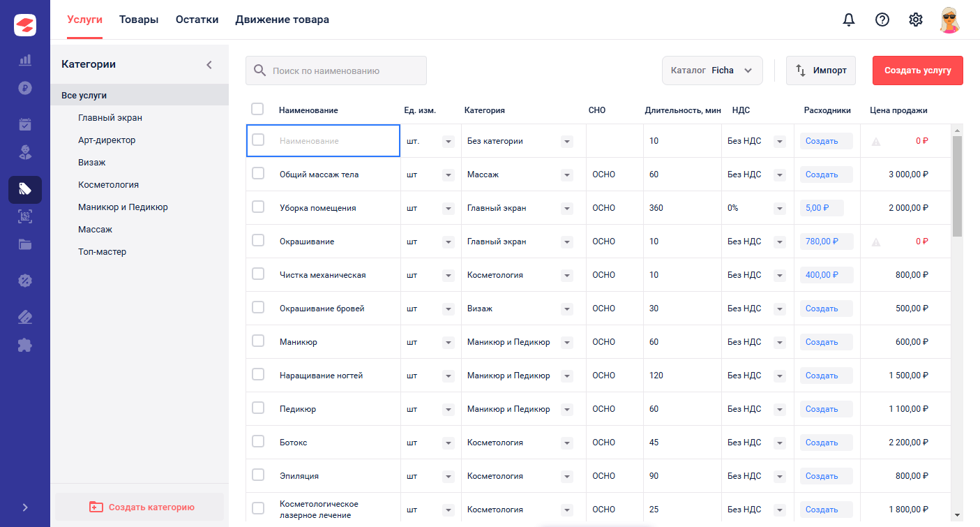Click Создать категорию button
Image resolution: width=980 pixels, height=527 pixels.
140,507
